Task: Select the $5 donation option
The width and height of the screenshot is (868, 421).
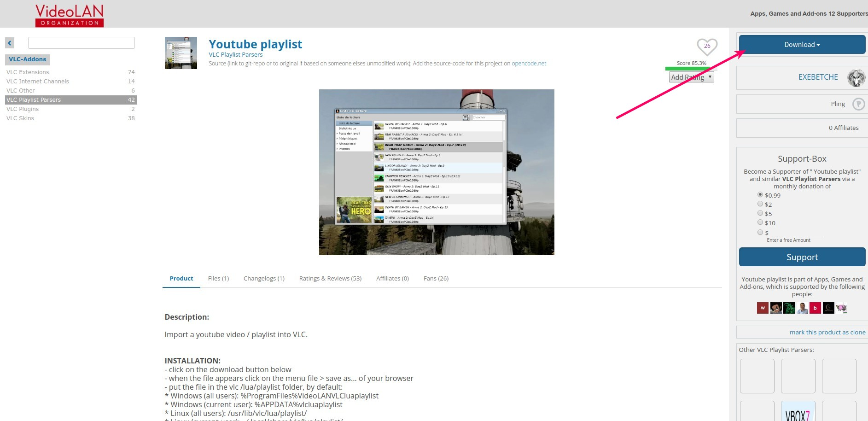Action: tap(760, 213)
